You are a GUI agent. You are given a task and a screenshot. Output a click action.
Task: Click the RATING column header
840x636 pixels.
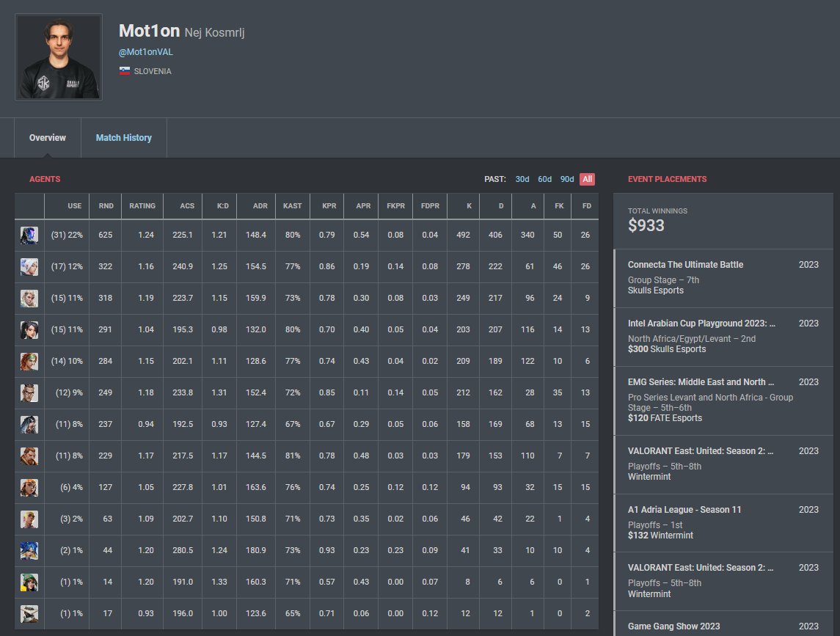pos(142,205)
